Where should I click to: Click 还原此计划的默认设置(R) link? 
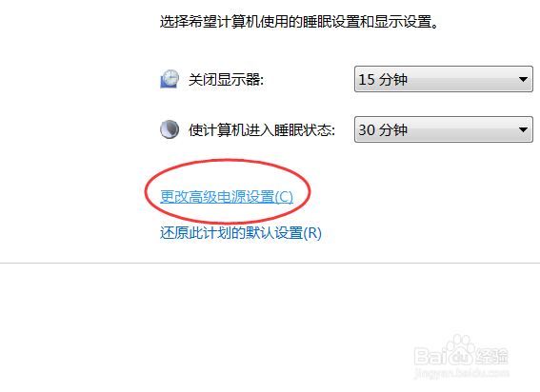coord(241,233)
